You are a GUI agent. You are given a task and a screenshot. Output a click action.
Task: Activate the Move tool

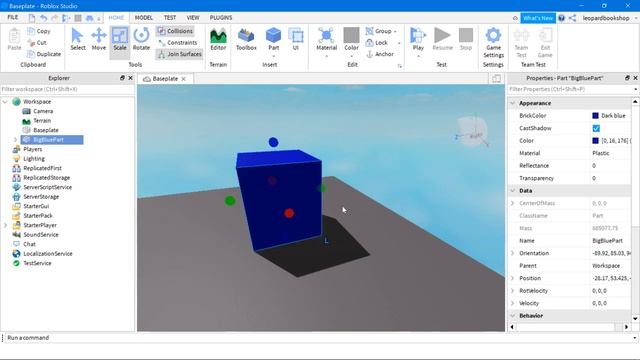(x=98, y=39)
